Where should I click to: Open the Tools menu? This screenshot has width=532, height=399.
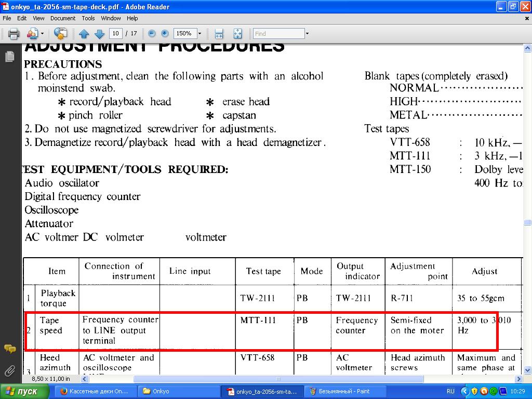[x=88, y=18]
